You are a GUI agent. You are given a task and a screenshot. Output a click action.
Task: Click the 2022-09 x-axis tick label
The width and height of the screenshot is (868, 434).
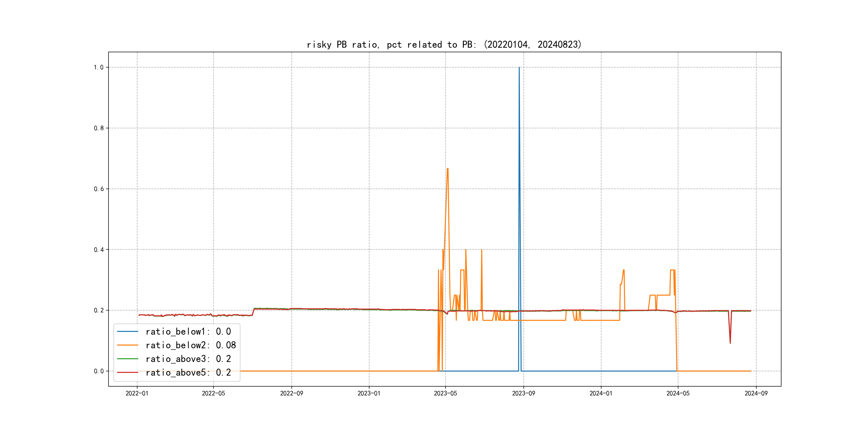pyautogui.click(x=291, y=393)
